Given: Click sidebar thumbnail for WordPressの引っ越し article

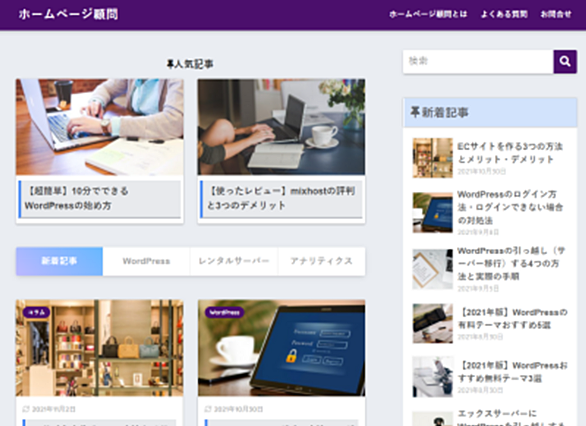Looking at the screenshot, I should coord(432,269).
